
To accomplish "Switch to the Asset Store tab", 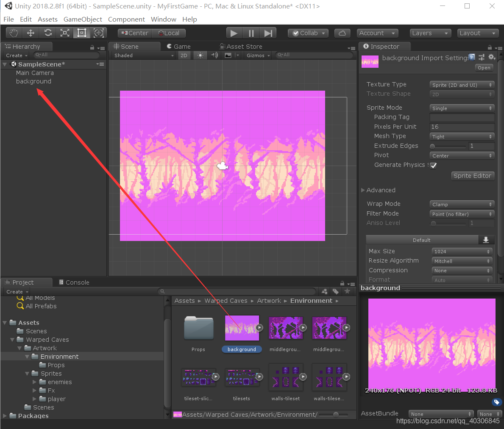I will coord(241,47).
